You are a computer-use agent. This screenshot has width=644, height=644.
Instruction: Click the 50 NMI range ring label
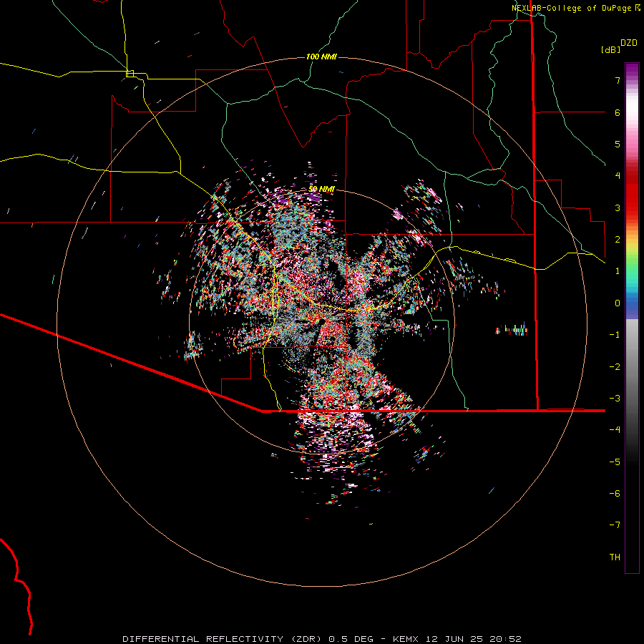coord(321,189)
